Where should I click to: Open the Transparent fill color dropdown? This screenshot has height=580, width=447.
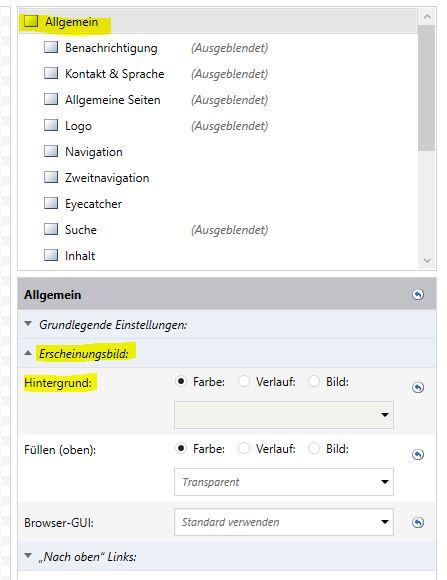click(x=284, y=482)
